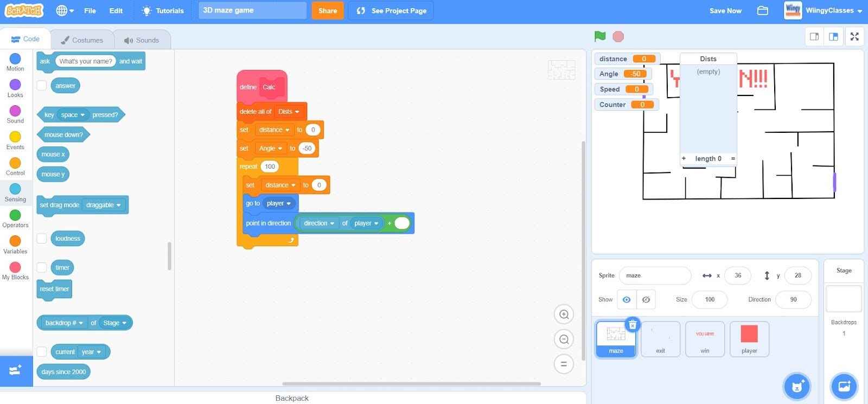Toggle the timer reporter checkbox
This screenshot has height=404, width=868.
click(x=42, y=267)
